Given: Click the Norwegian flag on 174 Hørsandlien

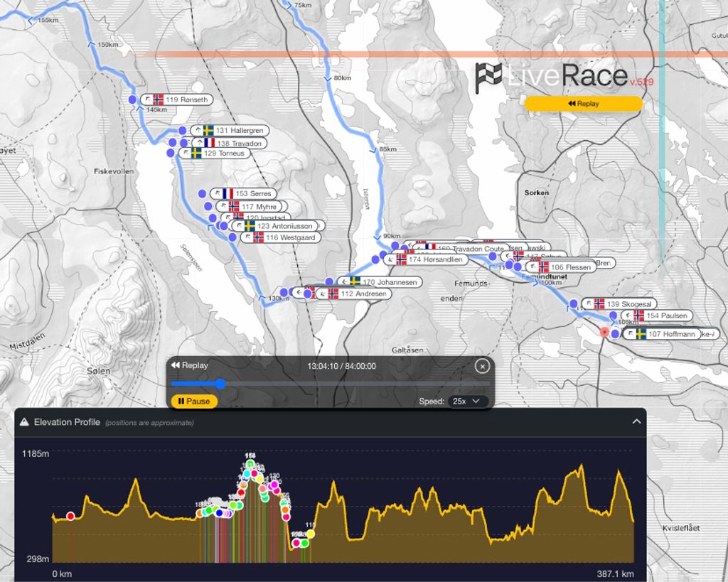Looking at the screenshot, I should click(x=401, y=260).
